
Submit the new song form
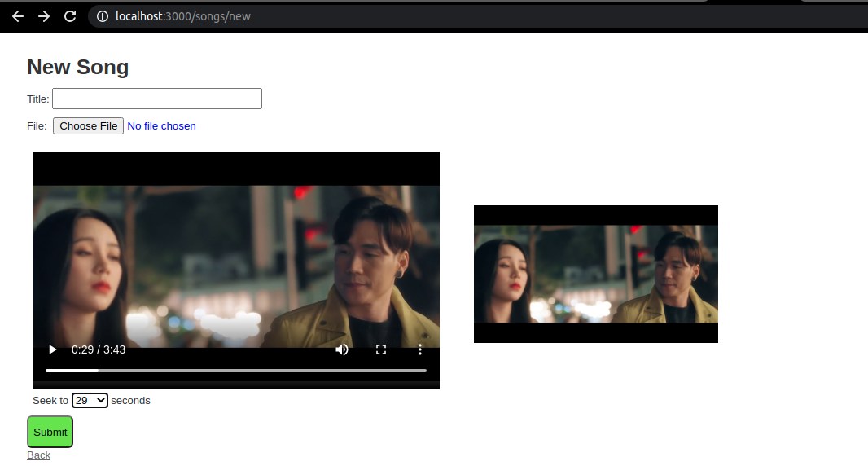pos(50,432)
